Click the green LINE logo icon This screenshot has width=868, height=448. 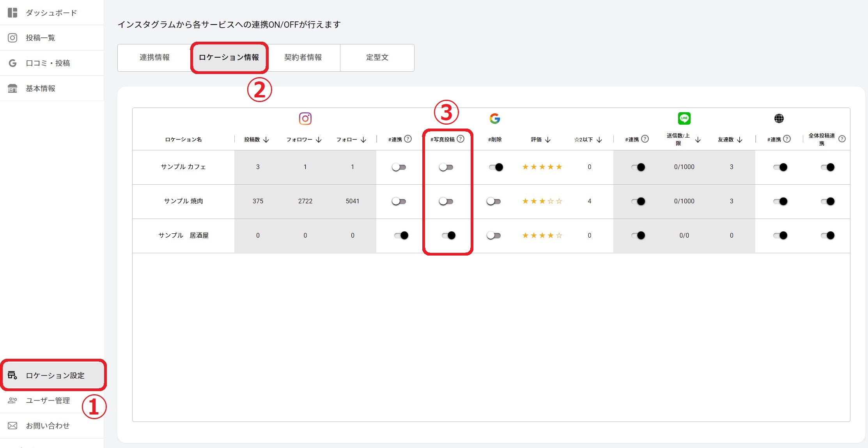click(x=684, y=118)
